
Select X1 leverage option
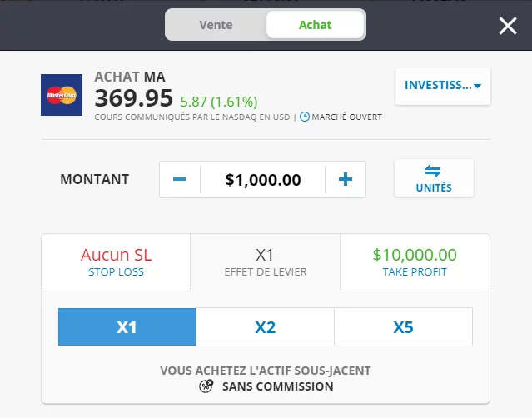[127, 327]
